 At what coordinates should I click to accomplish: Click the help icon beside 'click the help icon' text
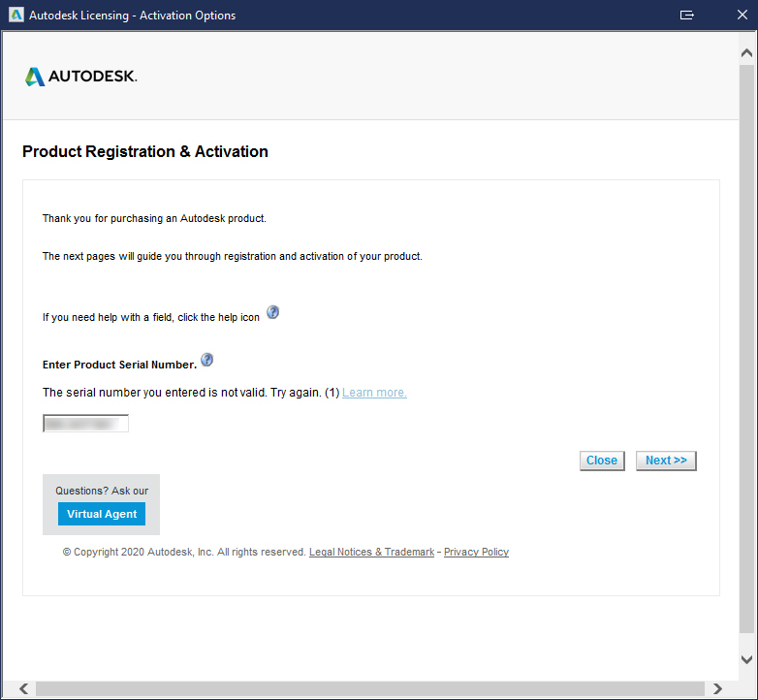pos(272,312)
